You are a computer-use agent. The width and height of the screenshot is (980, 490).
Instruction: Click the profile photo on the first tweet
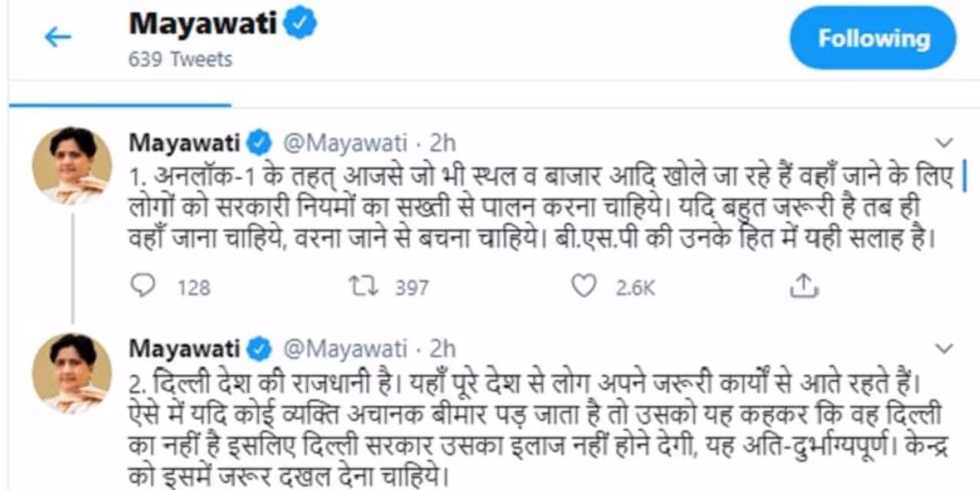72,166
